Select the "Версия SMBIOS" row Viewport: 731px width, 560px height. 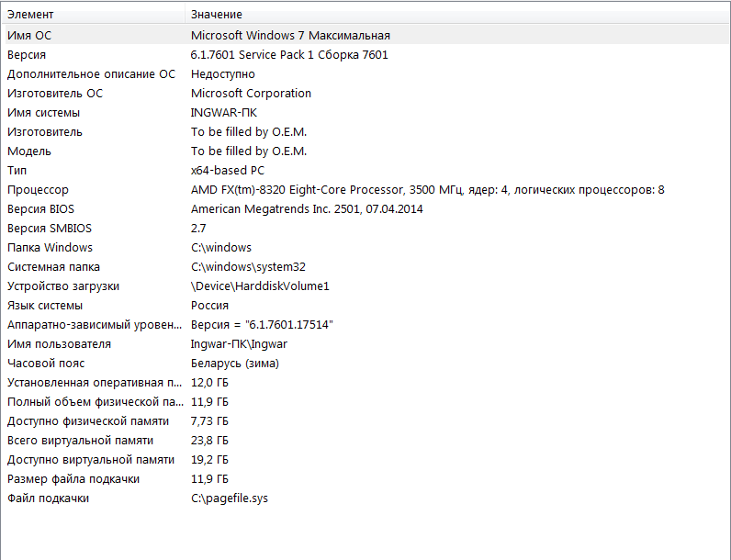pyautogui.click(x=50, y=228)
